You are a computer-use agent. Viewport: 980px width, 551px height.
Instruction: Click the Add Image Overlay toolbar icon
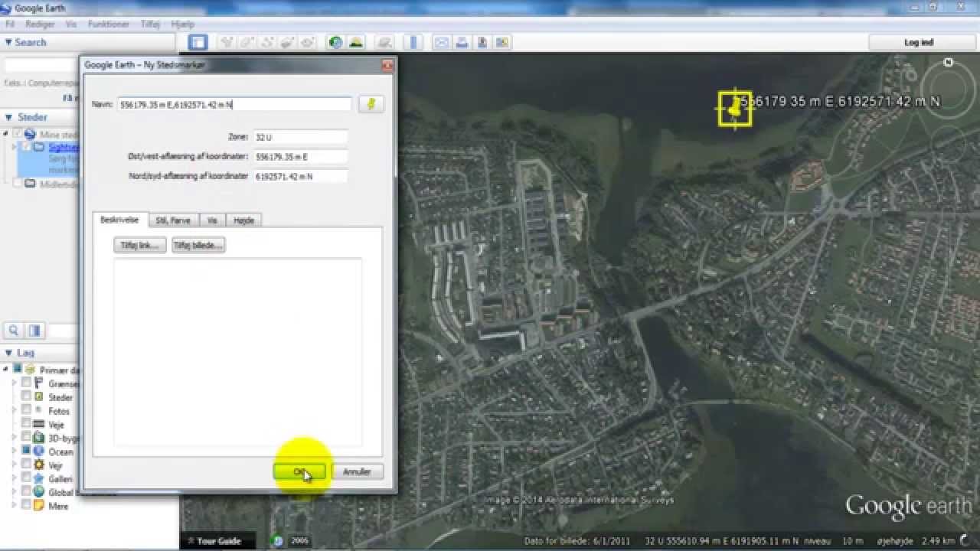[x=287, y=42]
